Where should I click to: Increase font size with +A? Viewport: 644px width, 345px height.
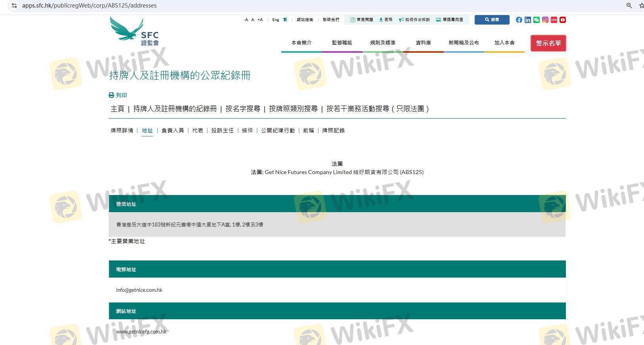260,20
